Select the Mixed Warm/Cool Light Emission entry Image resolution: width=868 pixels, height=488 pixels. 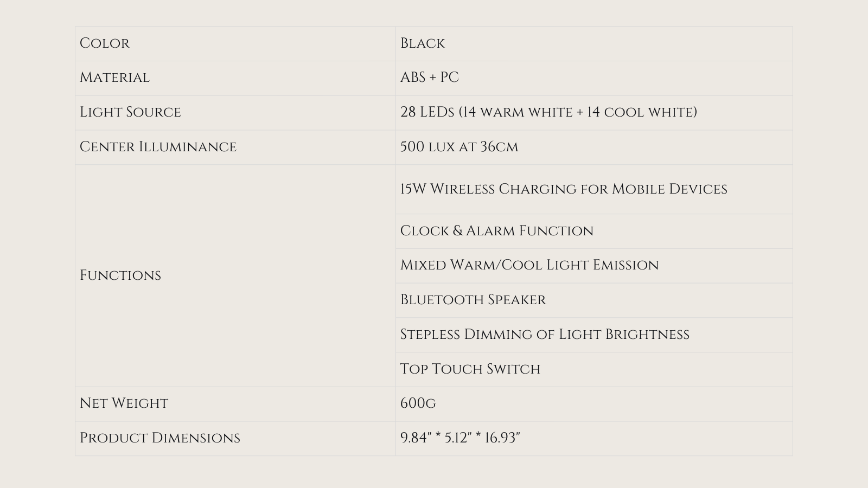[x=529, y=265]
